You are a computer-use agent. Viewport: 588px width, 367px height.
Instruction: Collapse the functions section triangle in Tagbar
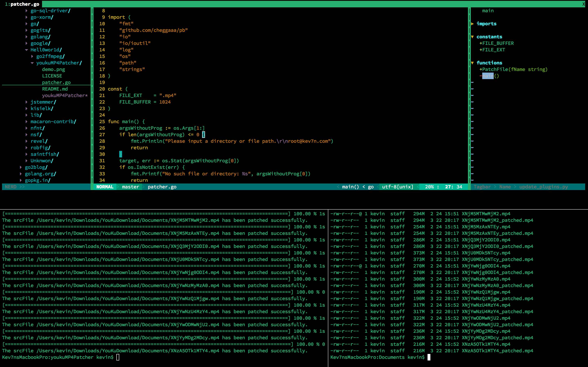click(x=472, y=63)
